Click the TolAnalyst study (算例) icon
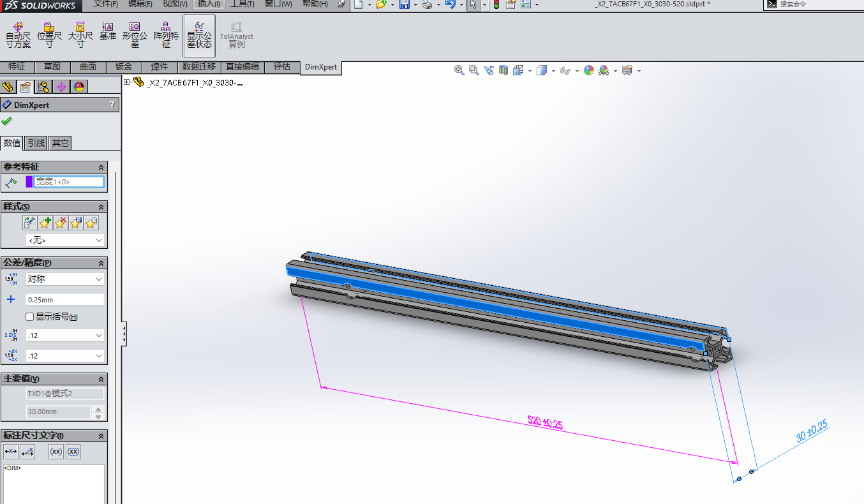Image resolution: width=864 pixels, height=504 pixels. [237, 35]
